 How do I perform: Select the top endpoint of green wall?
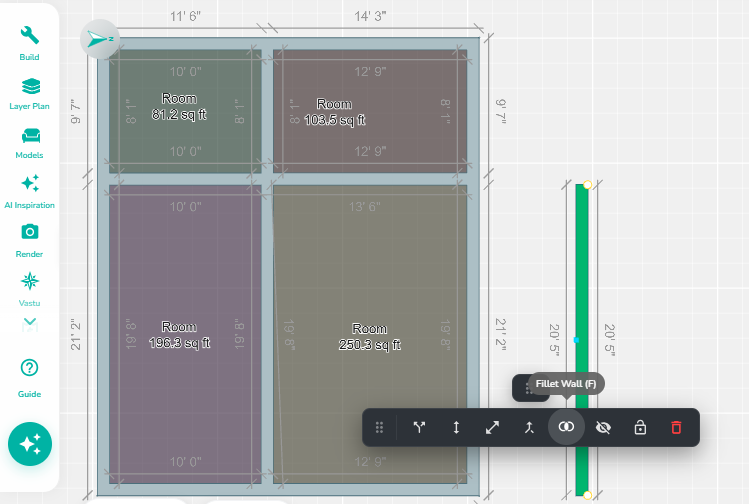pos(588,184)
